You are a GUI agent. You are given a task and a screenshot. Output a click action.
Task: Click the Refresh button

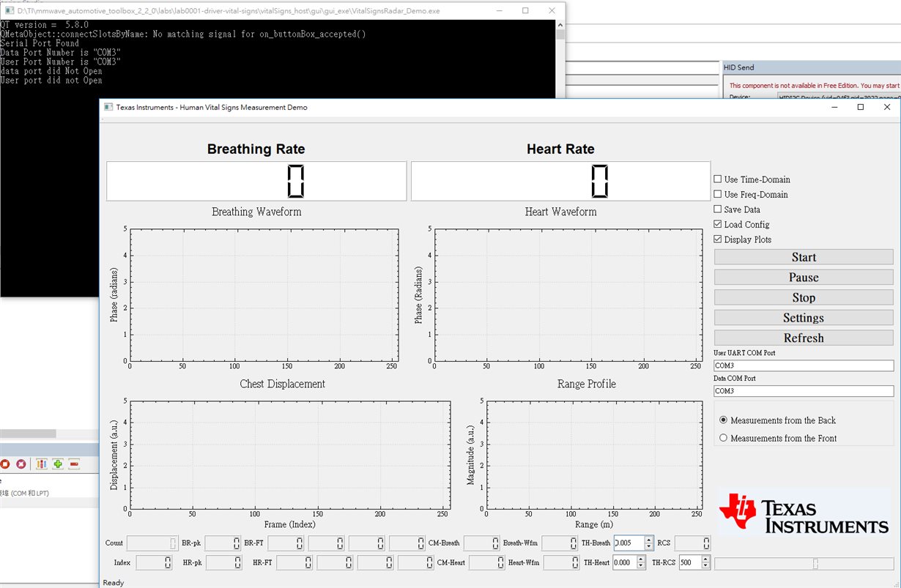[804, 338]
